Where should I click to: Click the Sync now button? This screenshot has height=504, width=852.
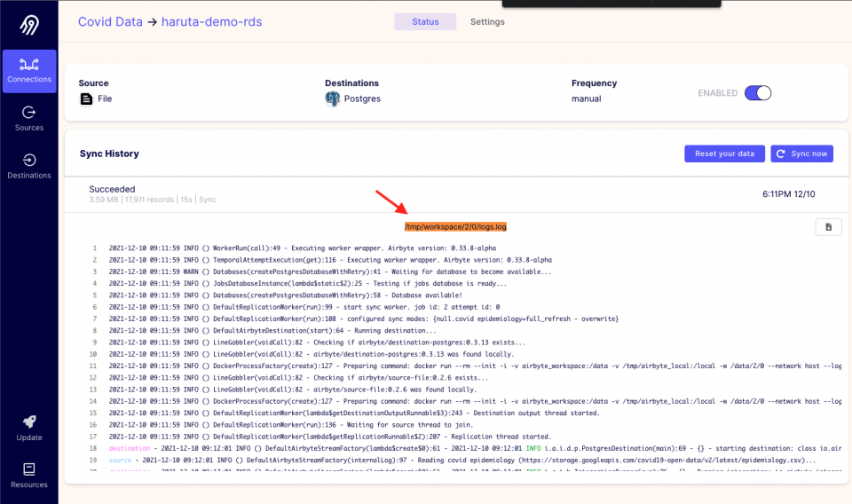click(802, 154)
